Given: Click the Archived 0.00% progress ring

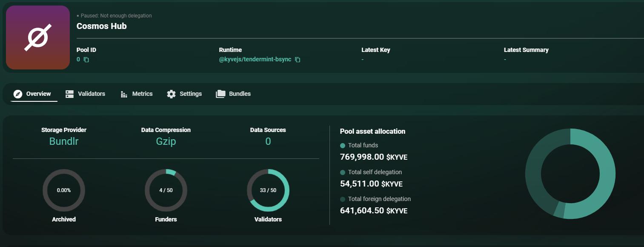Looking at the screenshot, I should 64,190.
